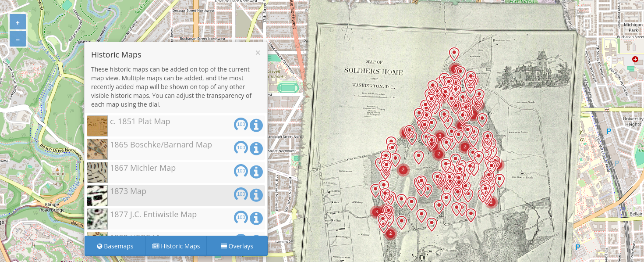644x262 pixels.
Task: Open info for the 1877 J.C. Entiwistle Map
Action: (256, 218)
